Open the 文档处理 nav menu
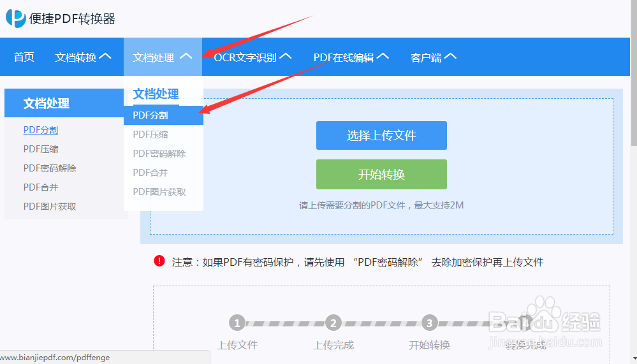This screenshot has height=364, width=637. coord(163,57)
